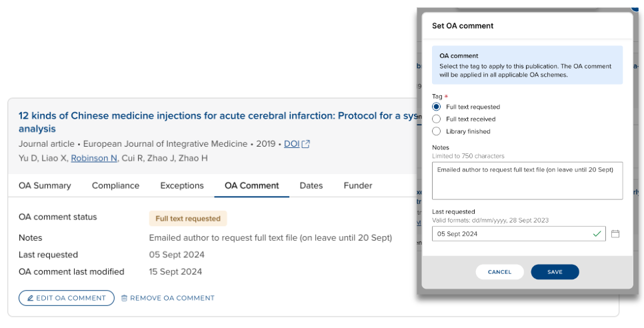Click the DOI external link icon
644x328 pixels.
tap(306, 144)
